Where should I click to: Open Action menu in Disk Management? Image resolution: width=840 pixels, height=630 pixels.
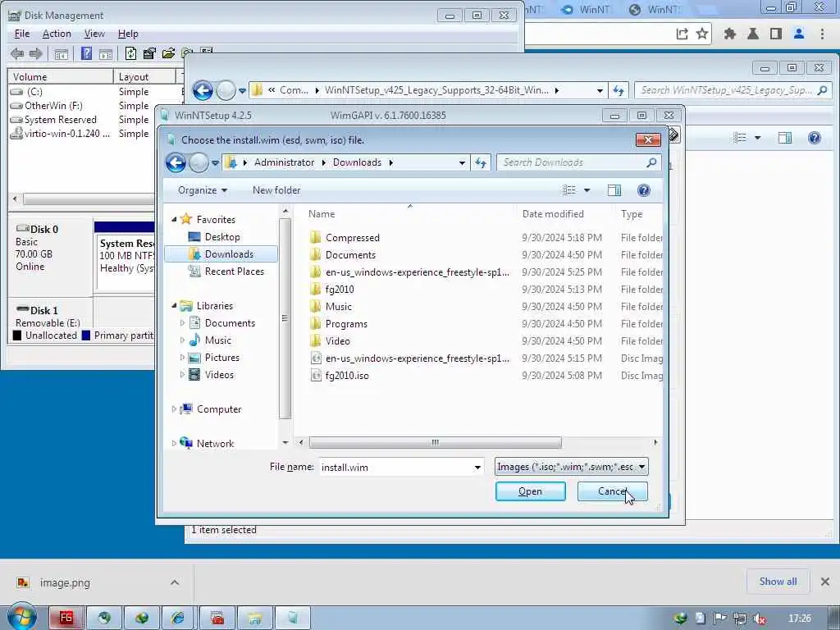pos(57,34)
